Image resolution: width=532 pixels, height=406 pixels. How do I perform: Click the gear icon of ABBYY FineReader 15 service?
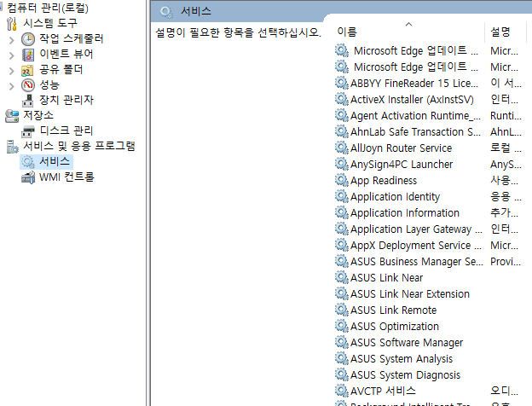pos(342,83)
